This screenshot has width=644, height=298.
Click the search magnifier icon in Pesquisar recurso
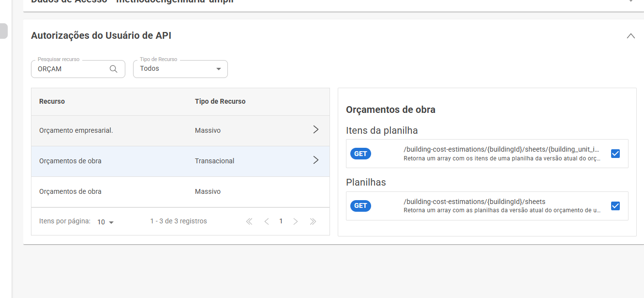coord(114,69)
